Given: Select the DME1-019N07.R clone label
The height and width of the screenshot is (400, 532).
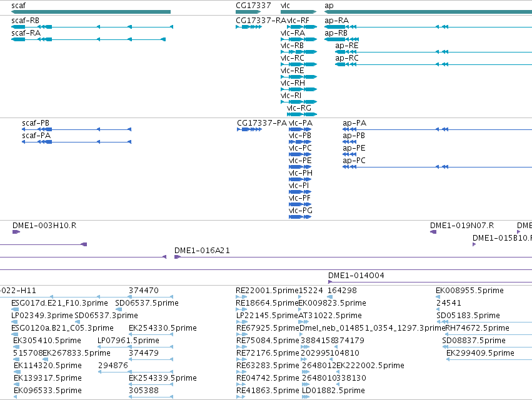Looking at the screenshot, I should point(462,226).
